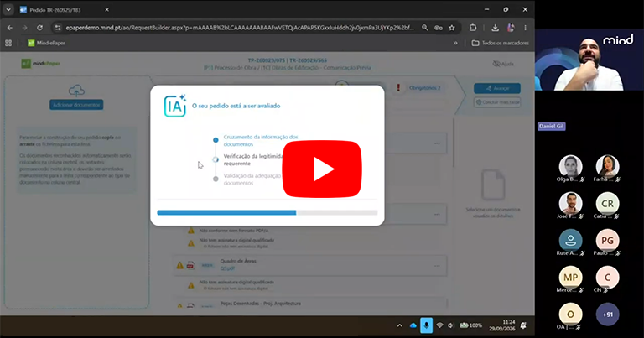644x338 pixels.
Task: Go back with the browser back arrow
Action: (10, 28)
